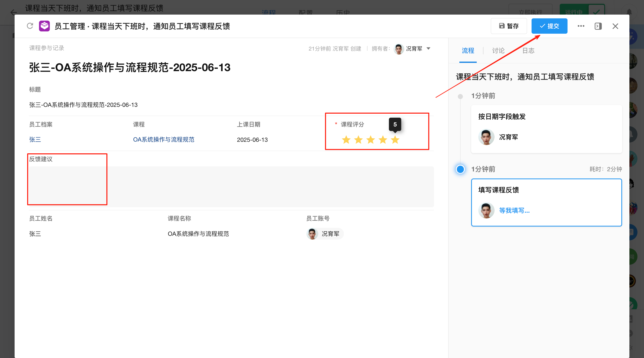The height and width of the screenshot is (358, 644).
Task: Click the record title heading 张三-OA系统操作与流程规范-2025-06-13
Action: pos(130,67)
